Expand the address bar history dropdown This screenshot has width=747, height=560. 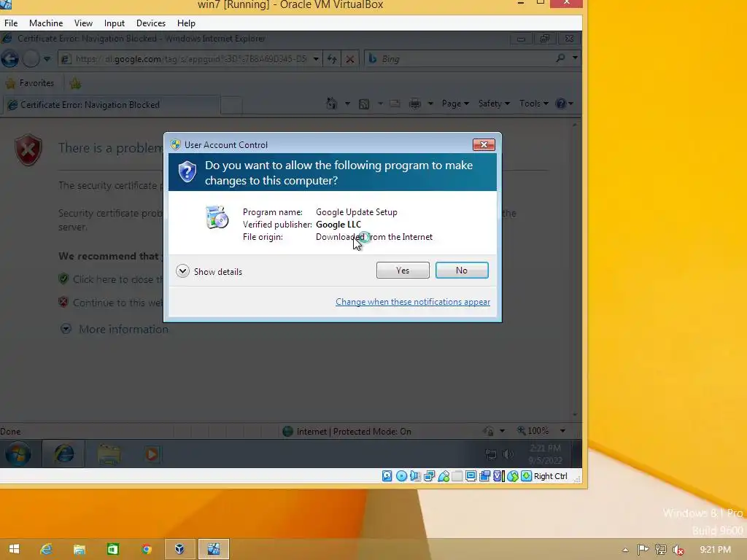pos(316,59)
